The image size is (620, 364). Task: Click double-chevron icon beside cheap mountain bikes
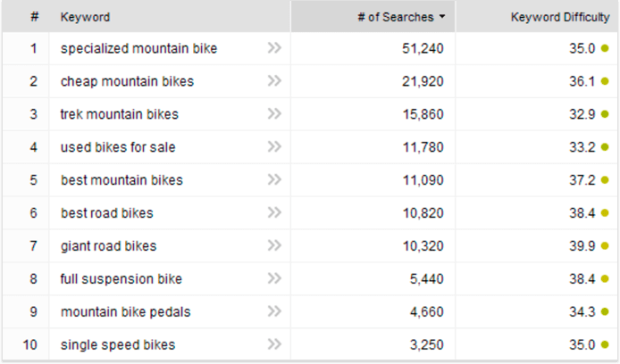click(274, 81)
